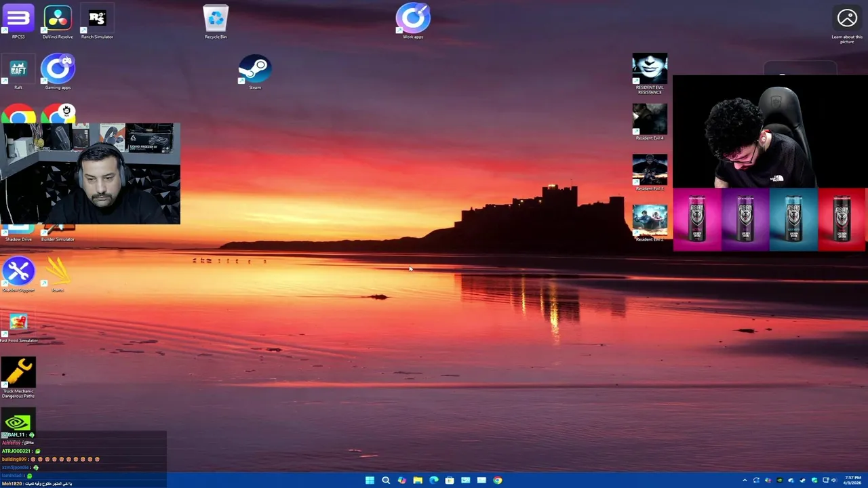Launch DaVinci Resolve from the desktop

[x=58, y=21]
